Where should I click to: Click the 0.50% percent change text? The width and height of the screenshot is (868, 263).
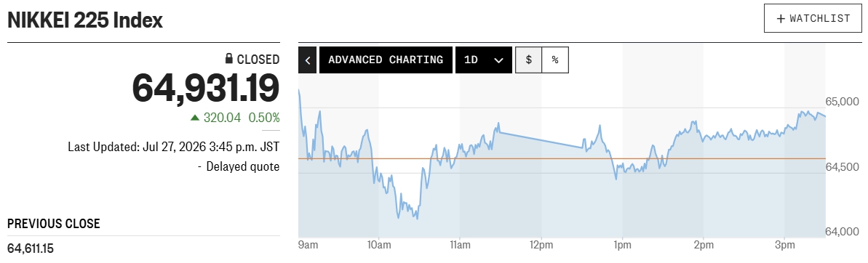coord(264,117)
